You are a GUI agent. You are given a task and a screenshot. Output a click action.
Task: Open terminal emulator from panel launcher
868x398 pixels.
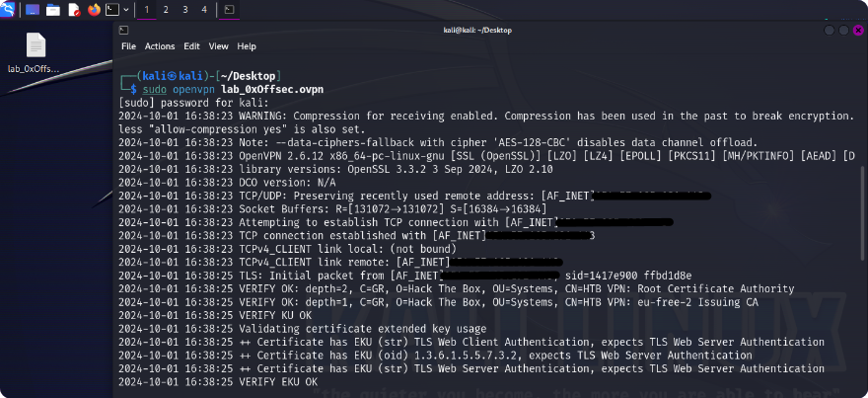tap(113, 10)
